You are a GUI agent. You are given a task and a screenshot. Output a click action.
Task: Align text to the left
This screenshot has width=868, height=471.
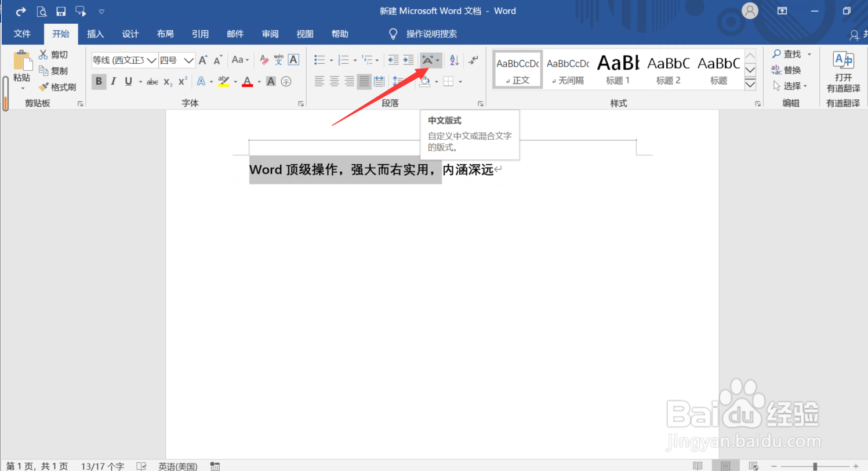click(x=319, y=82)
